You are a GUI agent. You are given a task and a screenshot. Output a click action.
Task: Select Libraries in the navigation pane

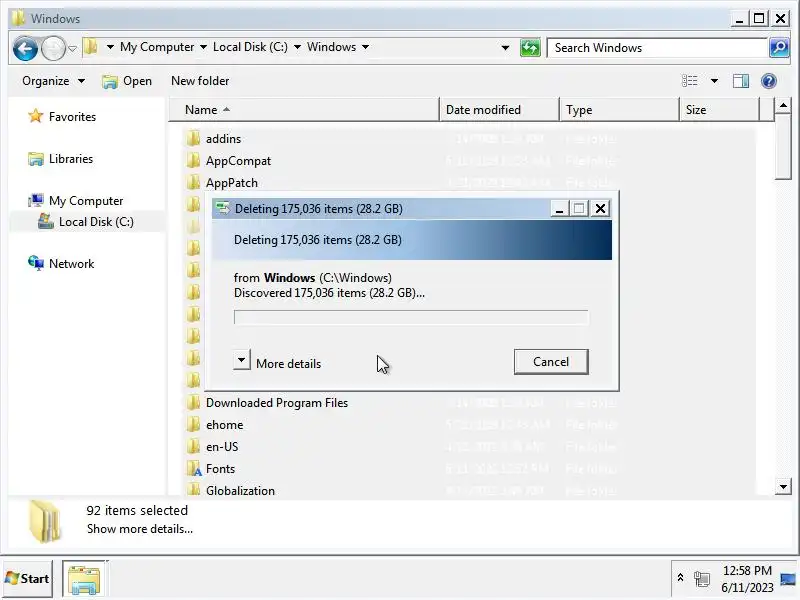click(x=71, y=159)
